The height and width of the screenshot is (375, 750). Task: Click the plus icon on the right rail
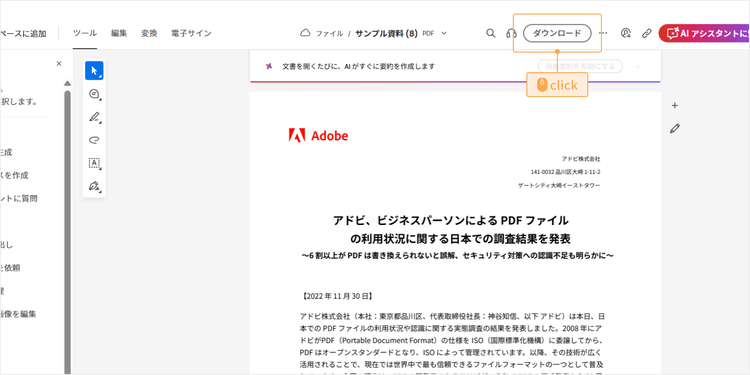click(675, 106)
